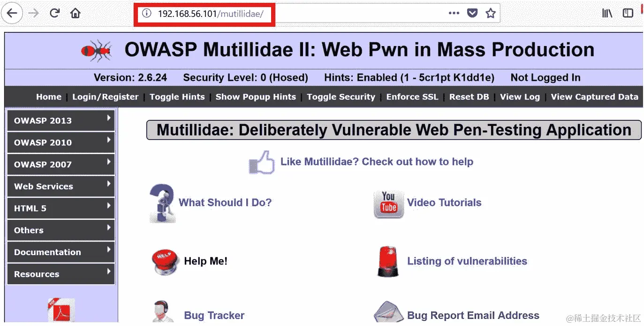
Task: Open the browser Library icon
Action: [x=607, y=13]
